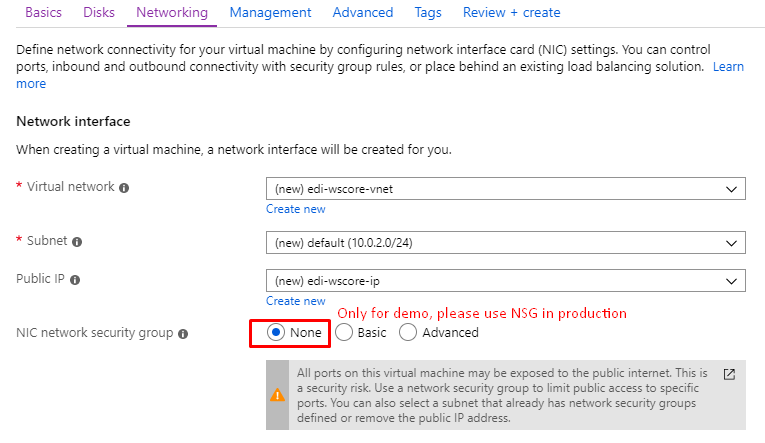Follow the Learn more link
765x443 pixels.
tap(728, 66)
